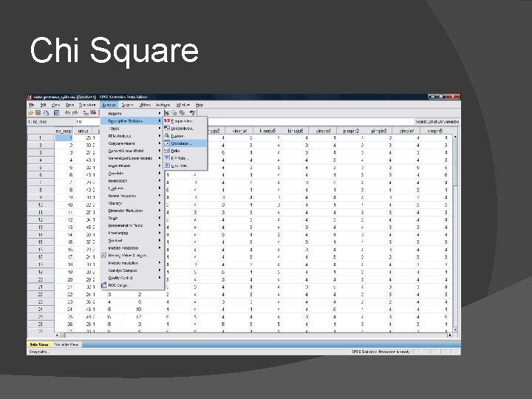This screenshot has height=399, width=532.
Task: Expand the Reports submenu
Action: pyautogui.click(x=132, y=113)
